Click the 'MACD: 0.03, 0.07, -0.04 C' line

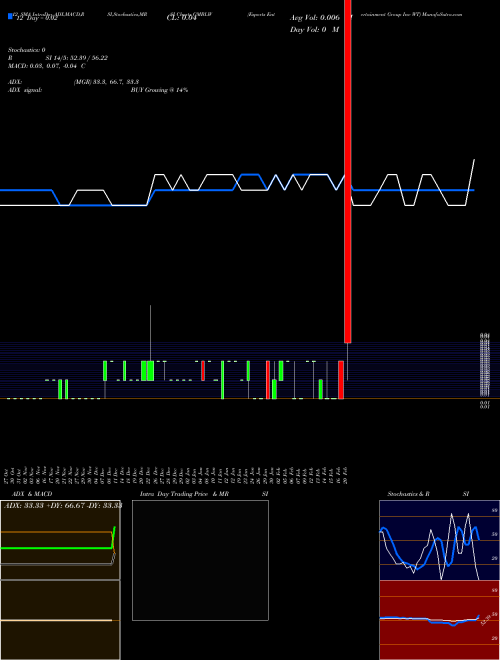(47, 66)
